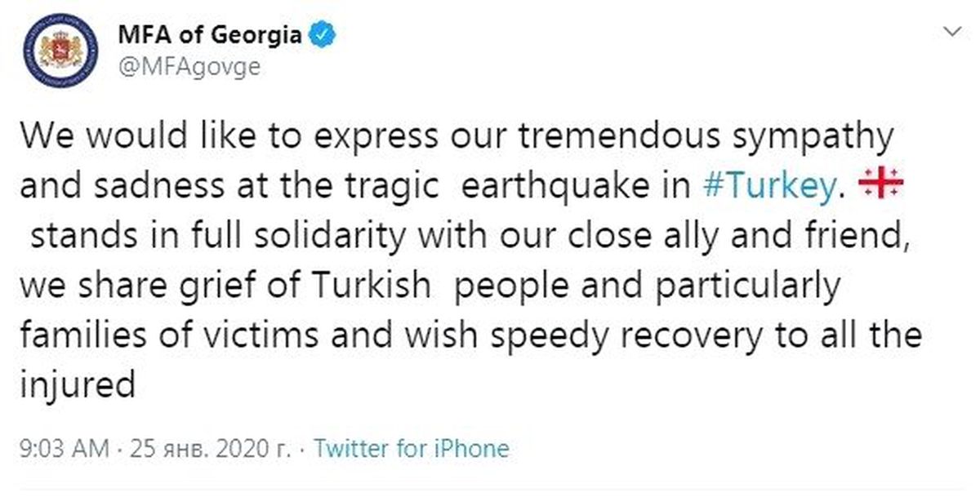Click the line 'we share grief of Turkish'
The image size is (980, 497).
429,288
